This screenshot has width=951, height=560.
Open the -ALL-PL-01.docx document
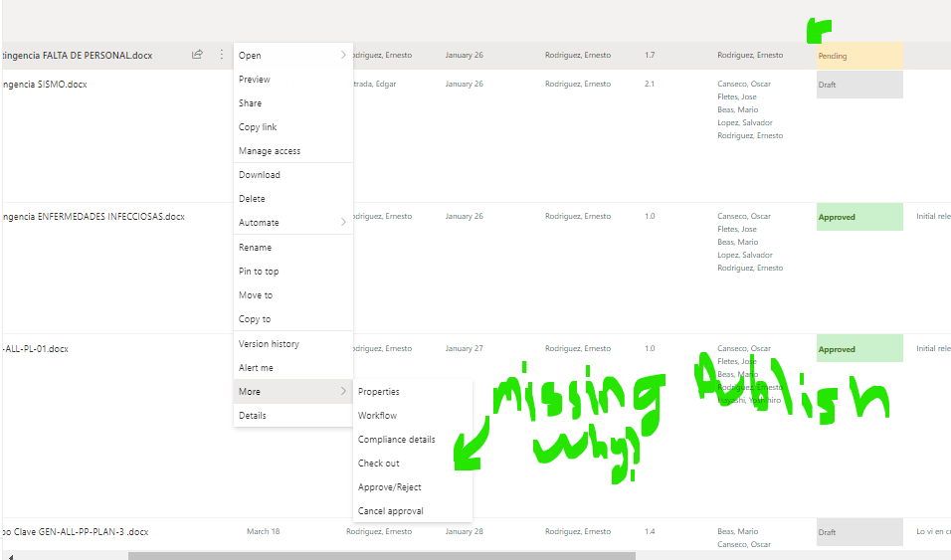click(x=35, y=349)
